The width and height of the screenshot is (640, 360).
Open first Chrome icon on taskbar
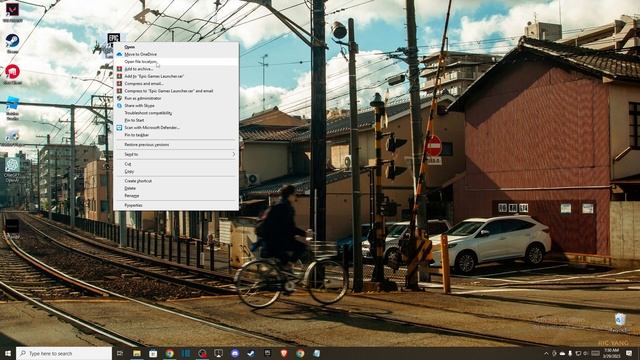(169, 353)
